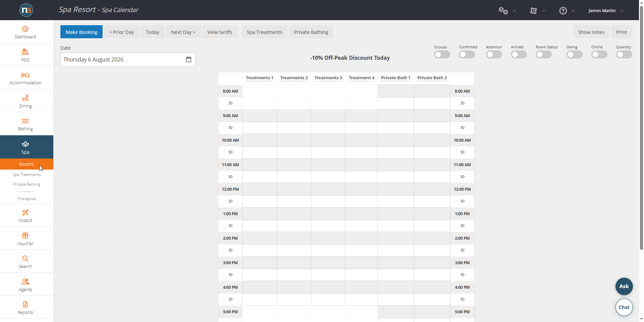Viewport: 644px width, 322px height.
Task: Open the settings gears icon
Action: (503, 10)
